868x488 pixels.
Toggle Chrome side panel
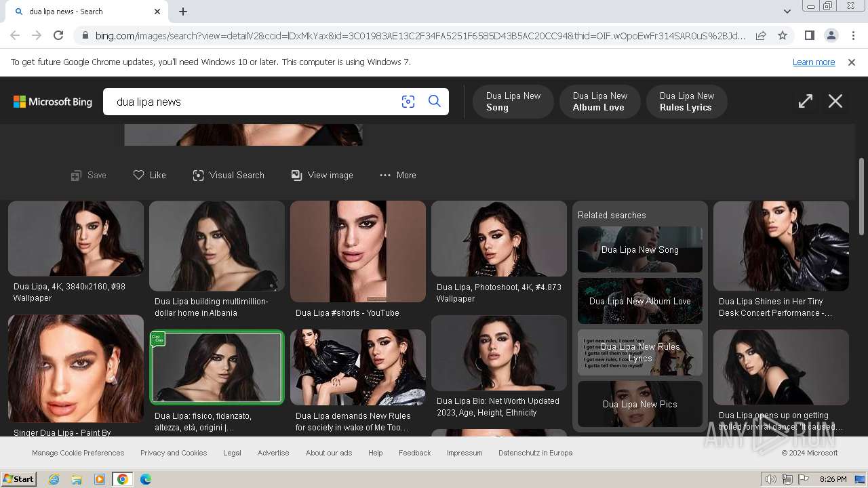[x=809, y=35]
